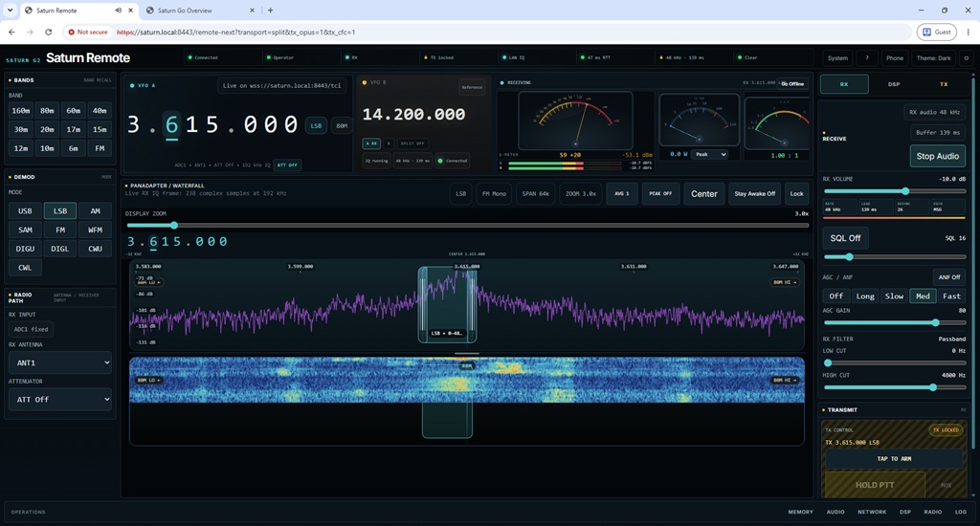
Task: Toggle SPLIT OFF in VFO B panel
Action: (412, 143)
